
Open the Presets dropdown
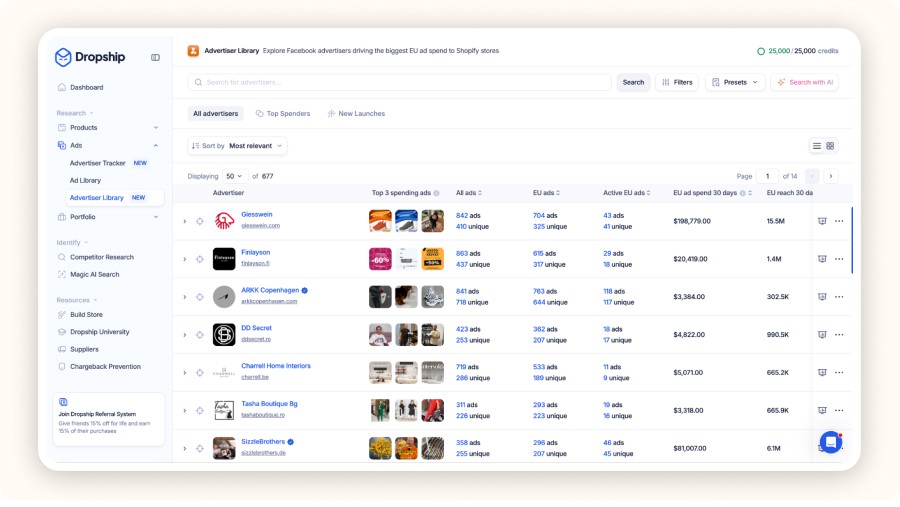pos(735,82)
